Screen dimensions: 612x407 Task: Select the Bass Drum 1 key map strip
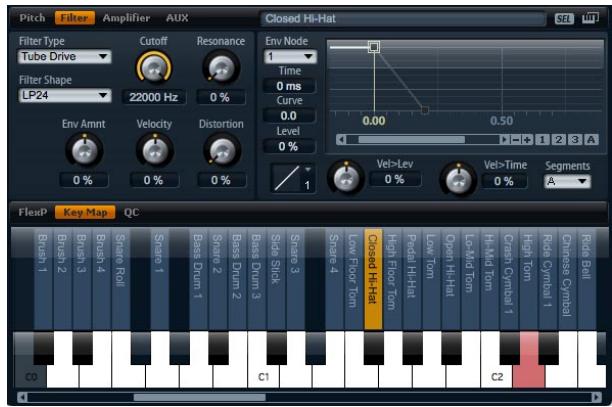[x=198, y=279]
